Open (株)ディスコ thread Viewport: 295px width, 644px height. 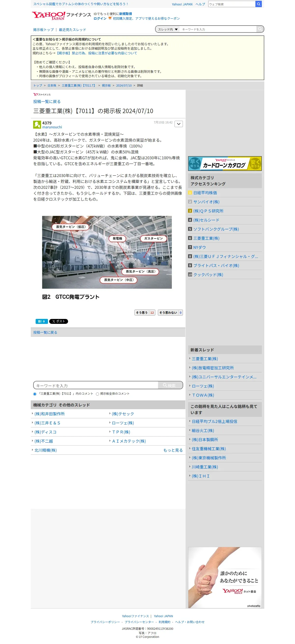tap(45, 432)
